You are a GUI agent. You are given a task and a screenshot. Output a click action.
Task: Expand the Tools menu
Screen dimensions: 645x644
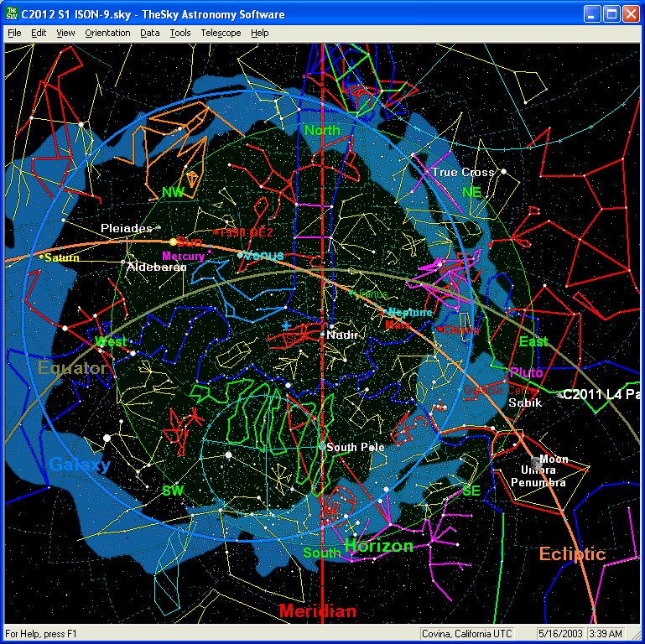pyautogui.click(x=179, y=33)
